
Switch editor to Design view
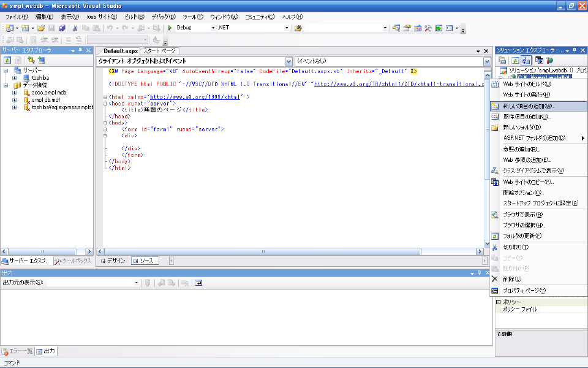tap(113, 261)
